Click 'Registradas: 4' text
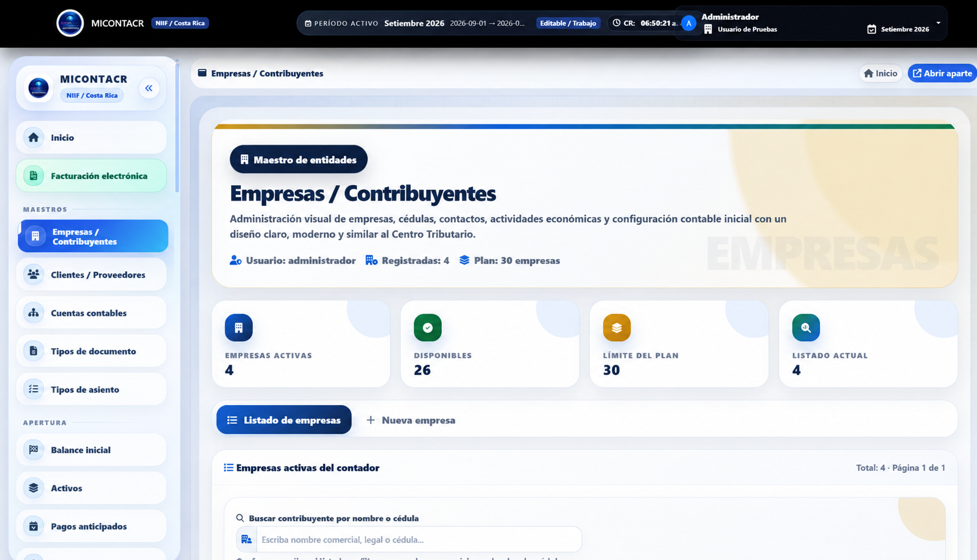This screenshot has width=977, height=560. point(415,261)
